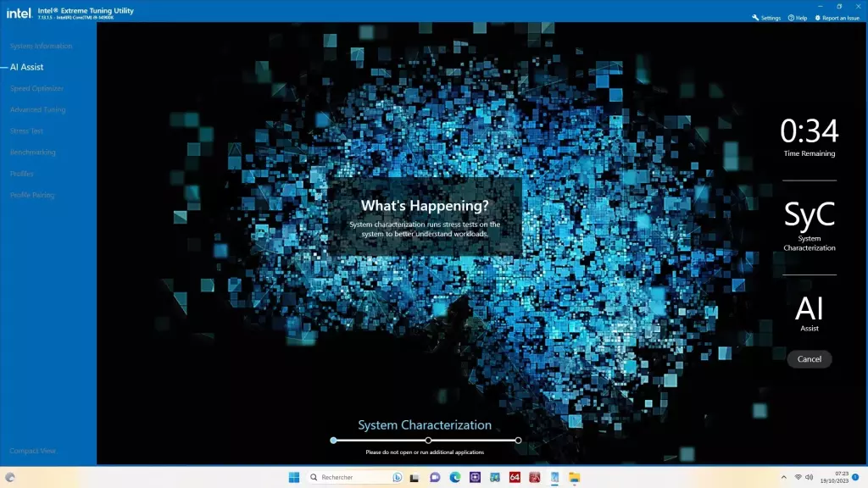Open the purple chat app on taskbar
The width and height of the screenshot is (868, 488).
(x=435, y=477)
